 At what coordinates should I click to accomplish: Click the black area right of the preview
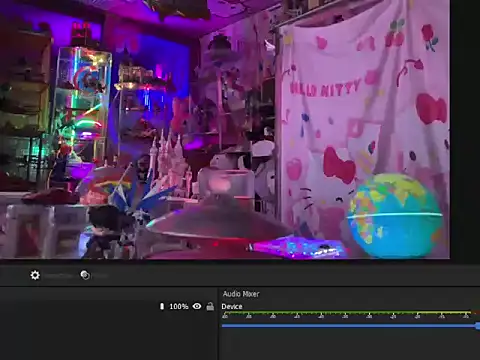465,130
